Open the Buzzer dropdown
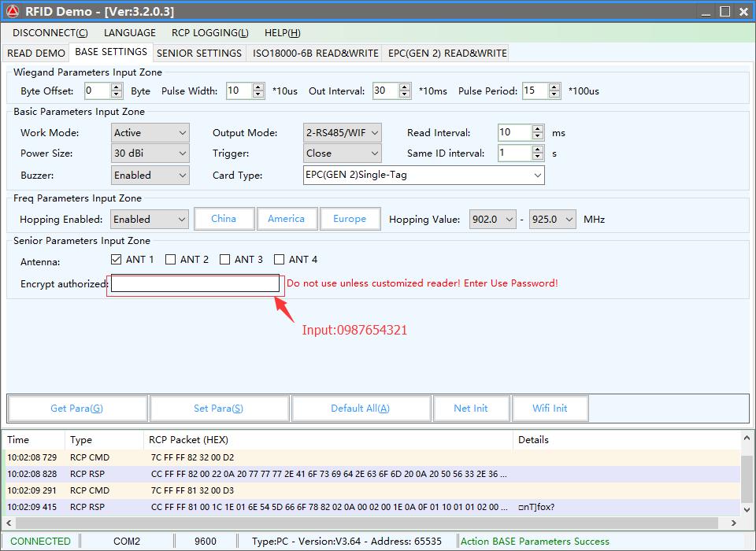The height and width of the screenshot is (551, 756). (x=150, y=175)
